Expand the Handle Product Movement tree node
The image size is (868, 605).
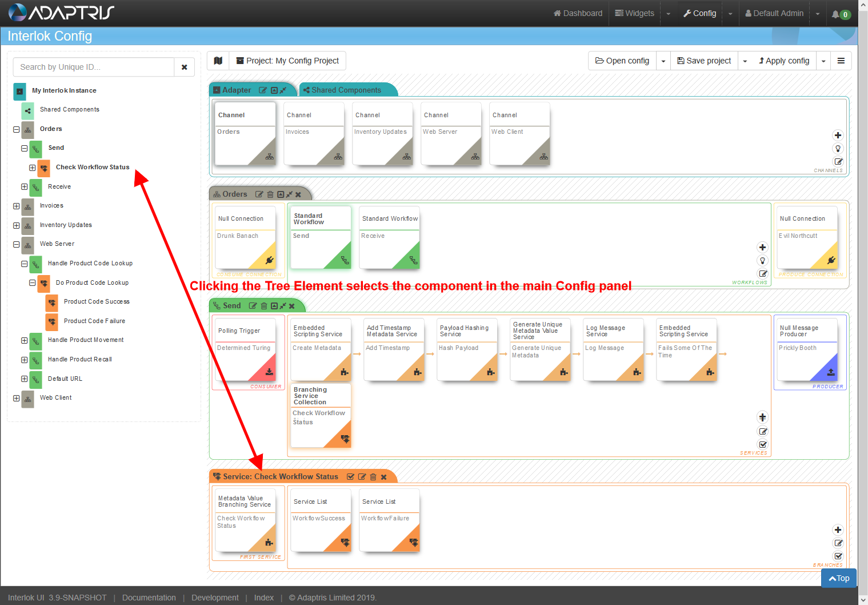pos(25,340)
